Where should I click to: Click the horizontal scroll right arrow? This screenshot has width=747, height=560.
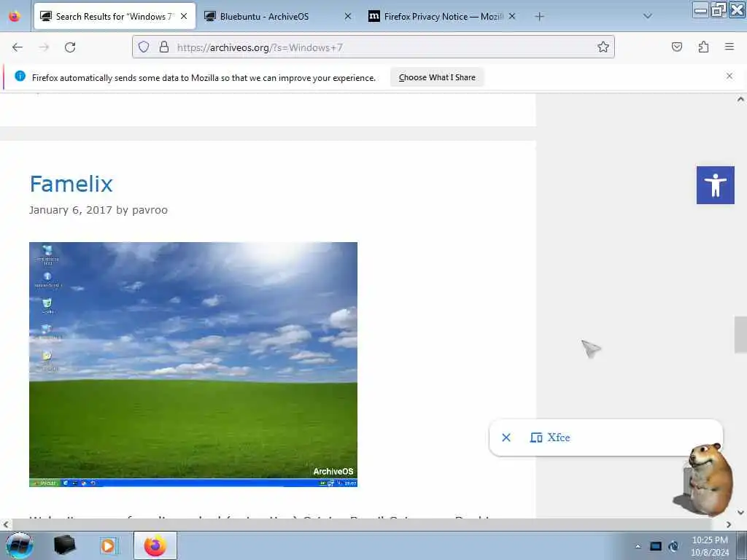click(x=729, y=525)
